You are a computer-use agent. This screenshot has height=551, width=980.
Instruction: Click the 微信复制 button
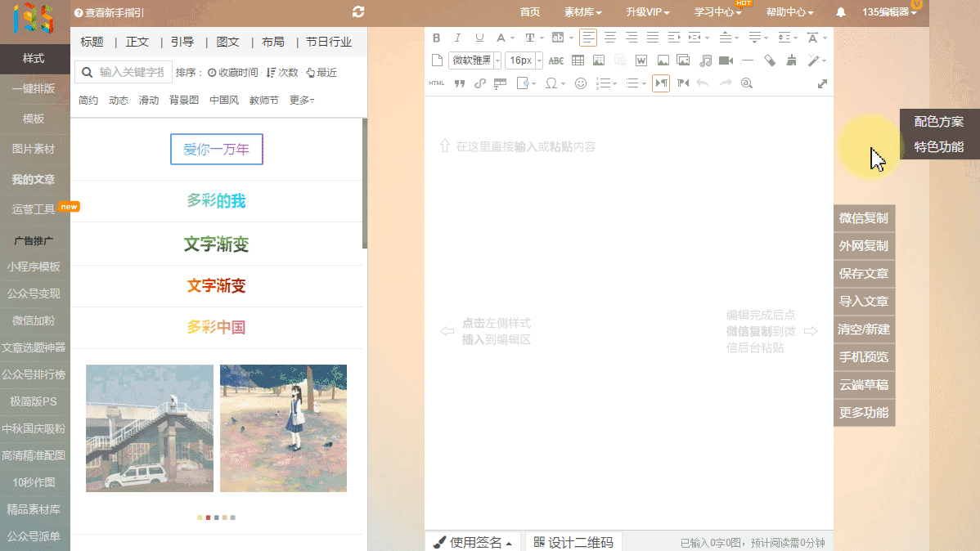[864, 218]
